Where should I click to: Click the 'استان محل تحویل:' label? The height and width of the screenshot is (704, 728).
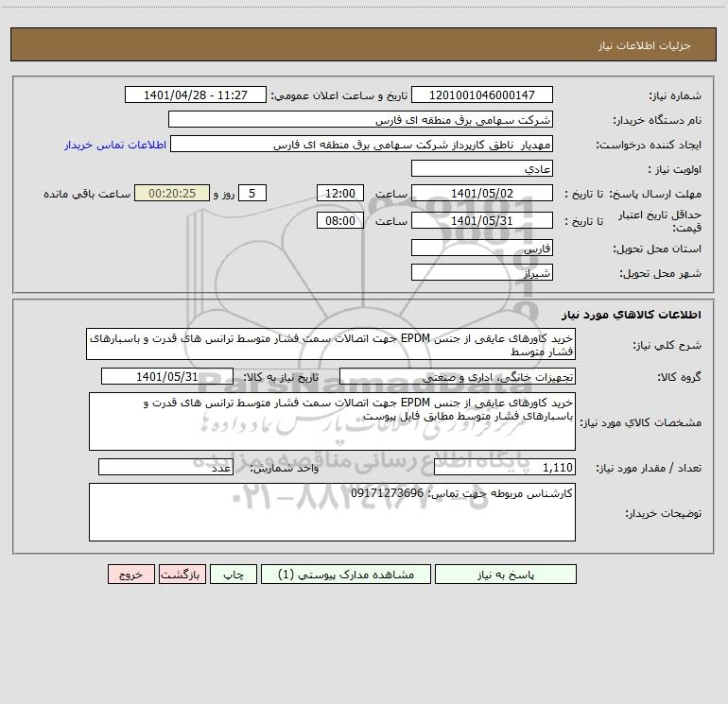[x=657, y=249]
